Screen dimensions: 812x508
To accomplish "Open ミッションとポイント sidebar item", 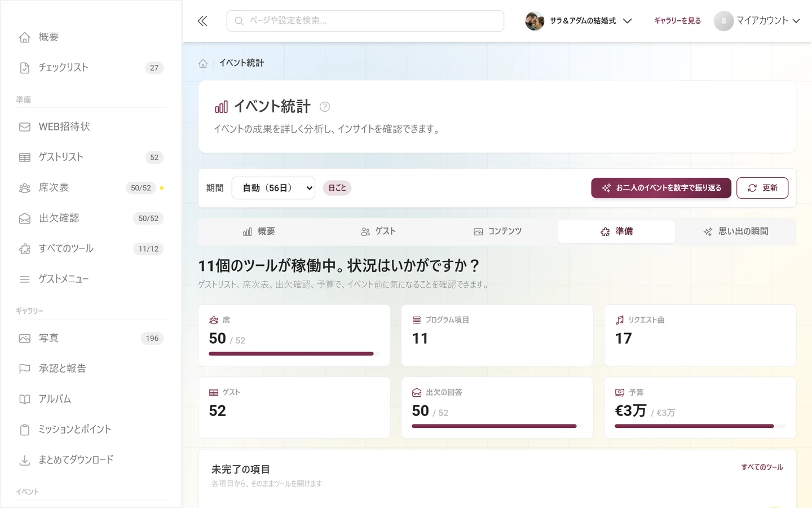I will 91,430.
